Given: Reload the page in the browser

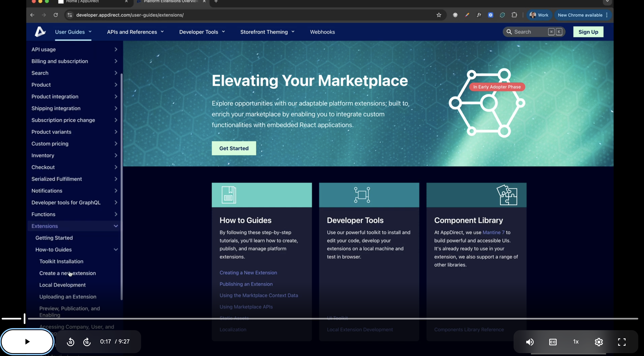Looking at the screenshot, I should 56,15.
